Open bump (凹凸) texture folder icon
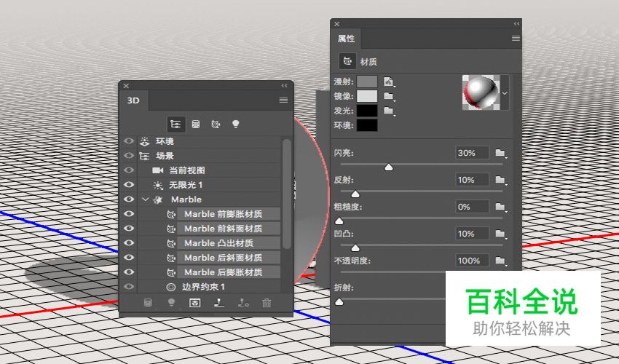 click(x=500, y=234)
